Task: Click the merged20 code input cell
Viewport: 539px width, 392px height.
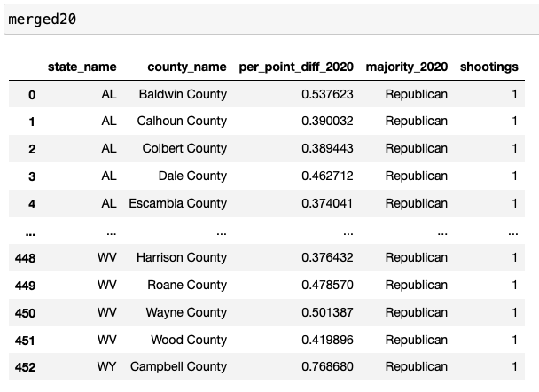Action: (271, 20)
